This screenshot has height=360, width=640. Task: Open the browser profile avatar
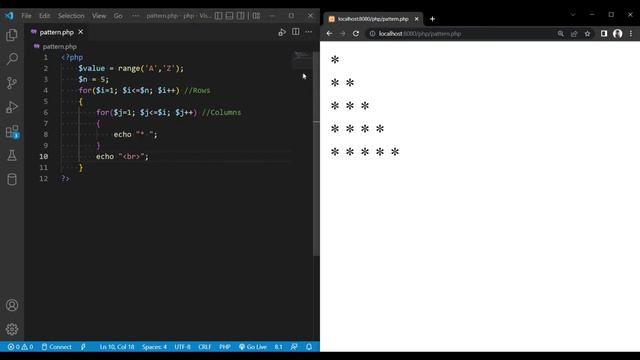click(618, 33)
